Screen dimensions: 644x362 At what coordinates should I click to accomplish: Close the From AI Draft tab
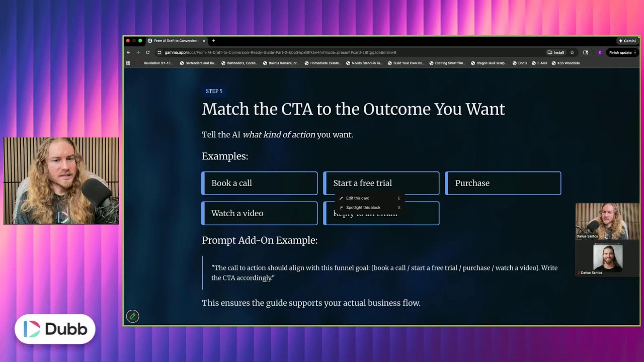click(x=204, y=41)
